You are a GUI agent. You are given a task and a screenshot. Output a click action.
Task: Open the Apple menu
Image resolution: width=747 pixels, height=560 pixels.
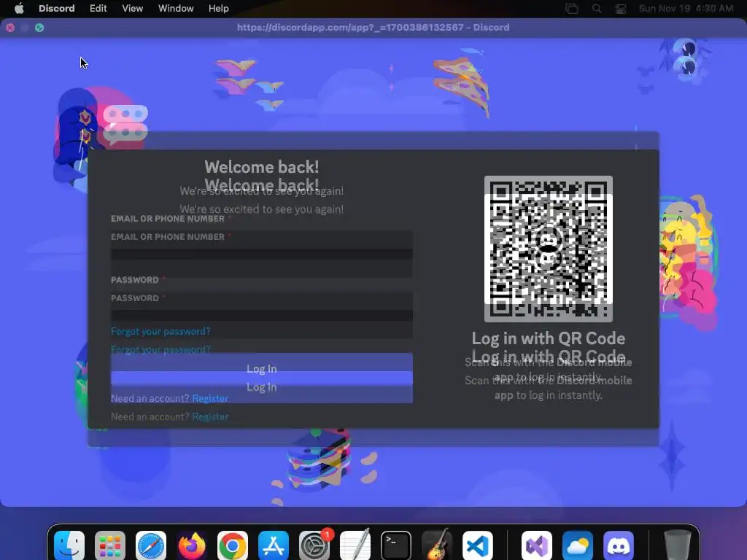(x=19, y=9)
